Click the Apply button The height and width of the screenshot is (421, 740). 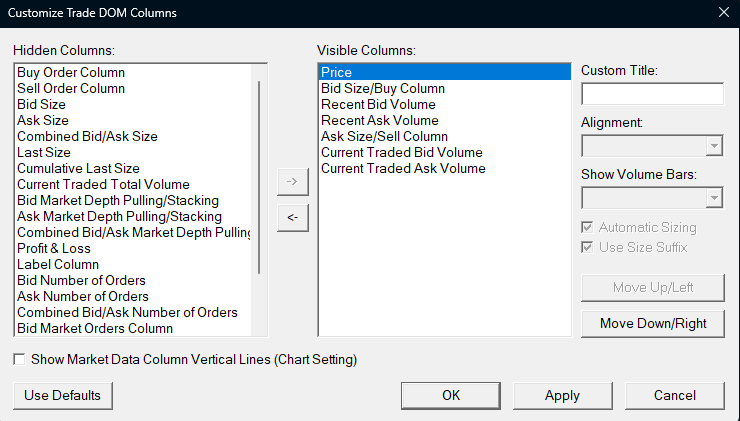[x=562, y=395]
